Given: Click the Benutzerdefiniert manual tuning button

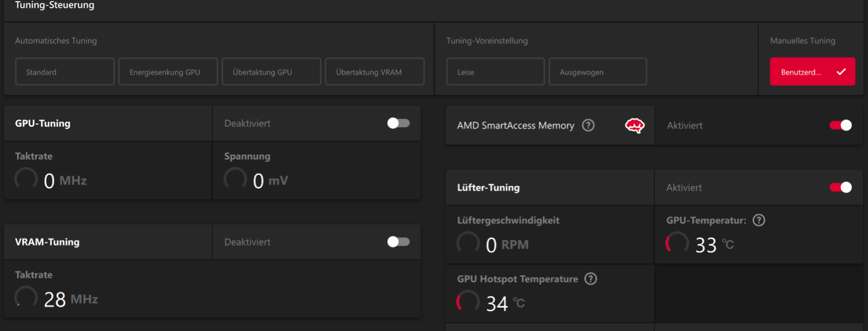Looking at the screenshot, I should pos(812,72).
